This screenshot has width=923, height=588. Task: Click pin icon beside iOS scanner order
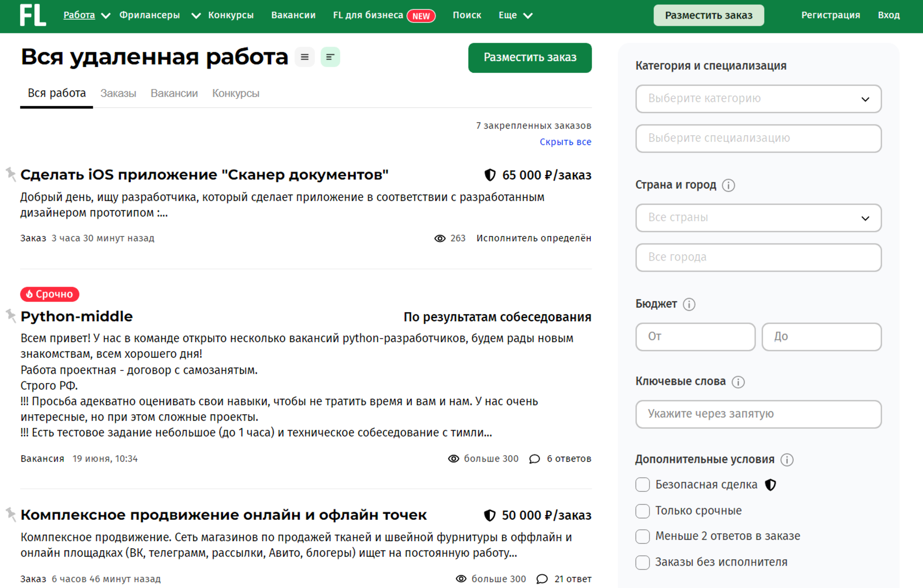click(x=11, y=174)
